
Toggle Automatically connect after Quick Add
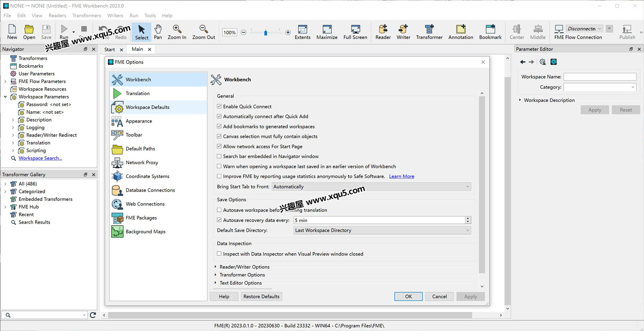click(219, 116)
